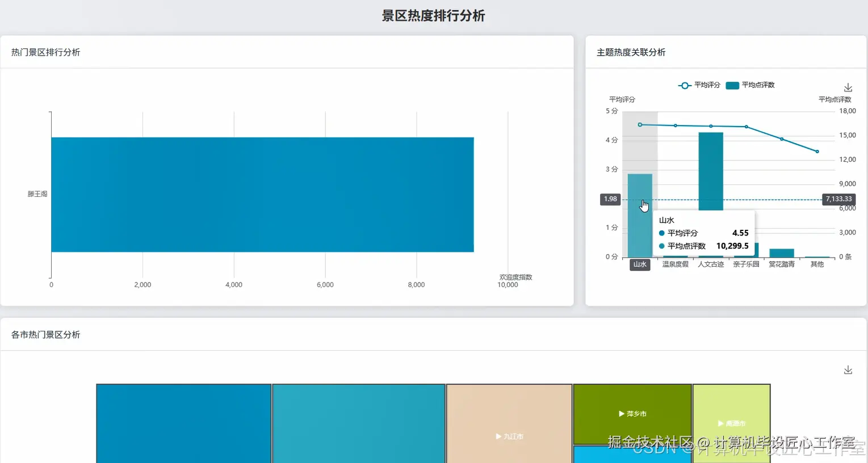Image resolution: width=868 pixels, height=463 pixels.
Task: Expand the 萍乡市 treemap block
Action: 632,414
